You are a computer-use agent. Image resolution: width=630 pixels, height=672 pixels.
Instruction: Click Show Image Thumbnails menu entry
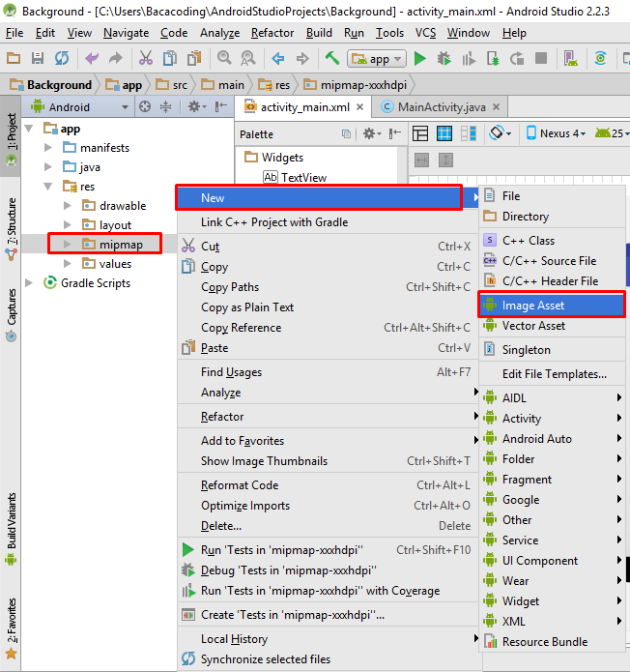click(329, 461)
